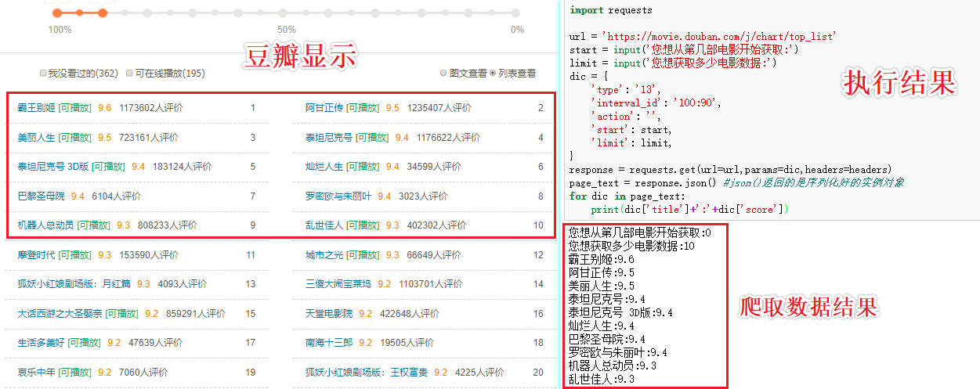Open the 美丽人生 movie link in the list
This screenshot has width=980, height=389.
[x=37, y=138]
